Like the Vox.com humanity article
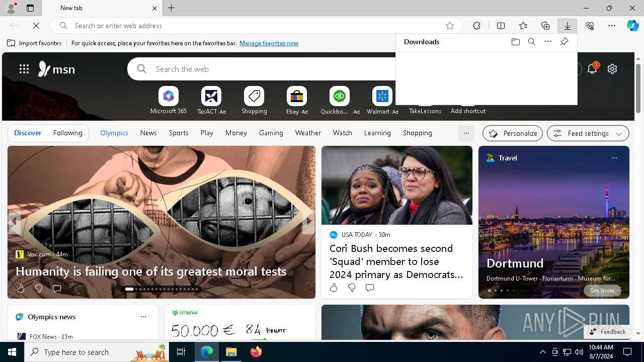The image size is (644, 362). [x=21, y=289]
